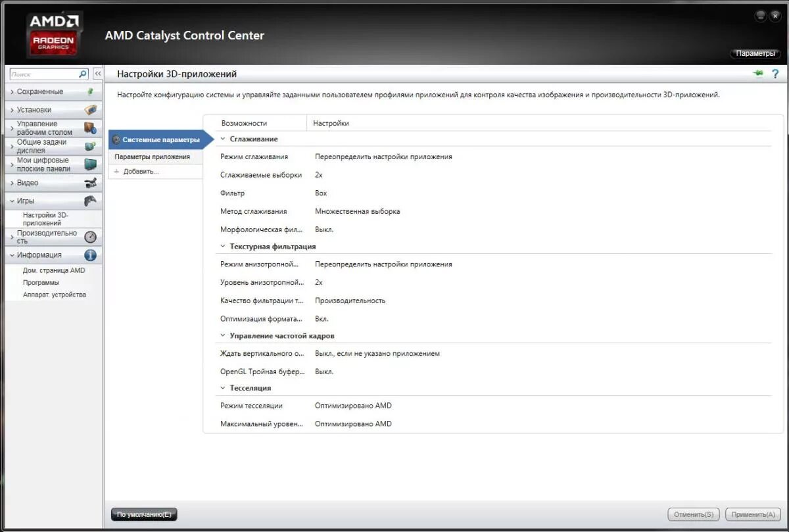
Task: Collapse the Сглаживание settings group
Action: pos(223,139)
